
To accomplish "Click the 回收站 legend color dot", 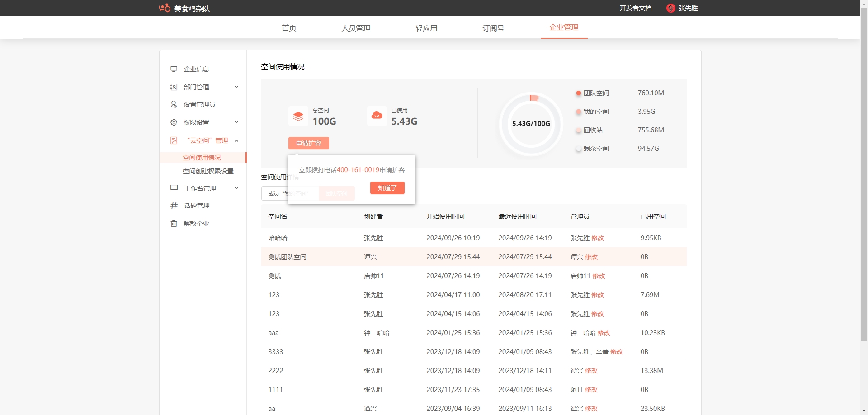I will coord(578,131).
